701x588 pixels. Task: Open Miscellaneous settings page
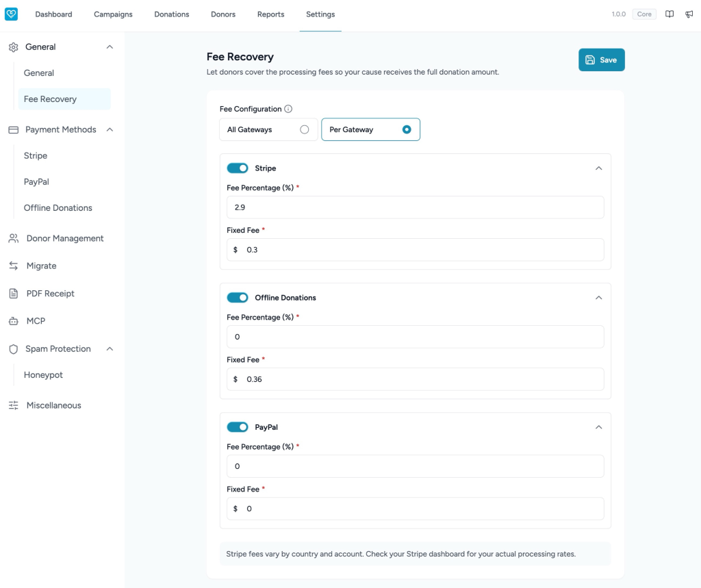(53, 405)
